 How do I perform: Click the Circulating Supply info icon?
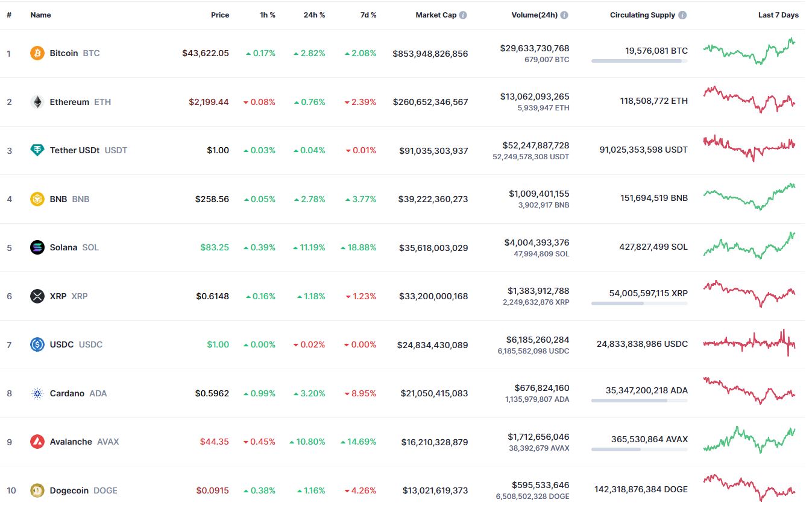pyautogui.click(x=682, y=15)
